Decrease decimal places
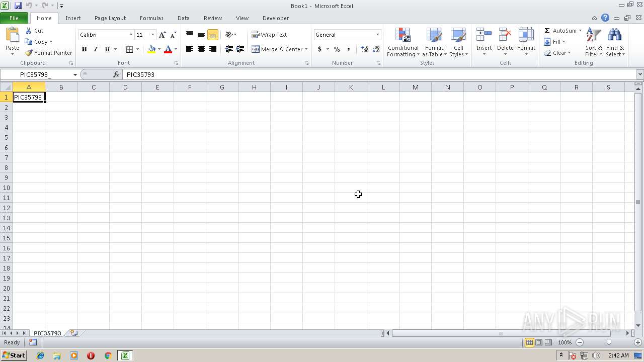The image size is (644, 362). (376, 49)
